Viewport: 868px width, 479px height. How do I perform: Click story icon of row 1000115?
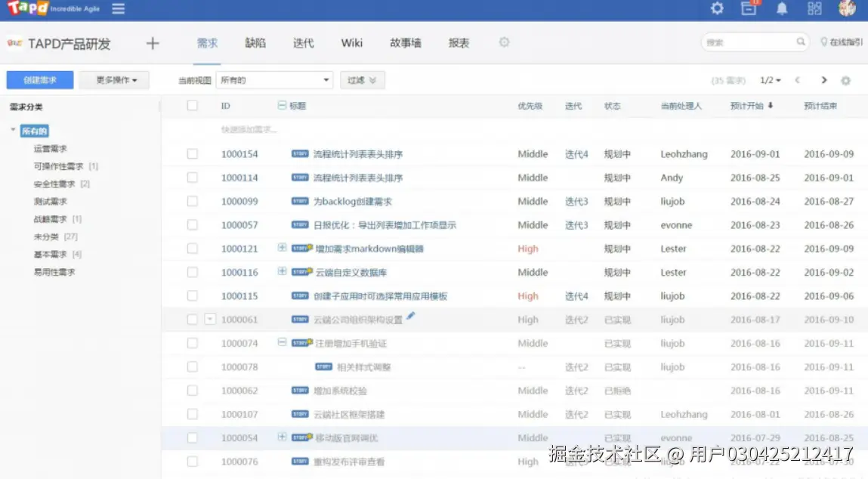tap(300, 295)
